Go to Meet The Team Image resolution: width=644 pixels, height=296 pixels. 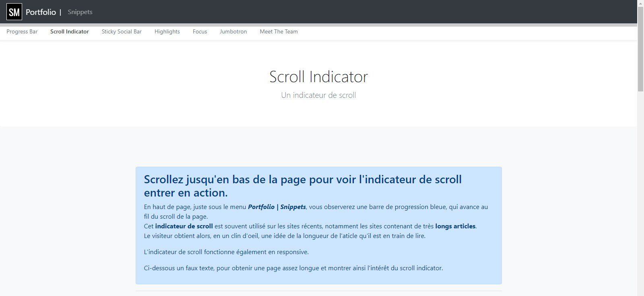click(279, 31)
